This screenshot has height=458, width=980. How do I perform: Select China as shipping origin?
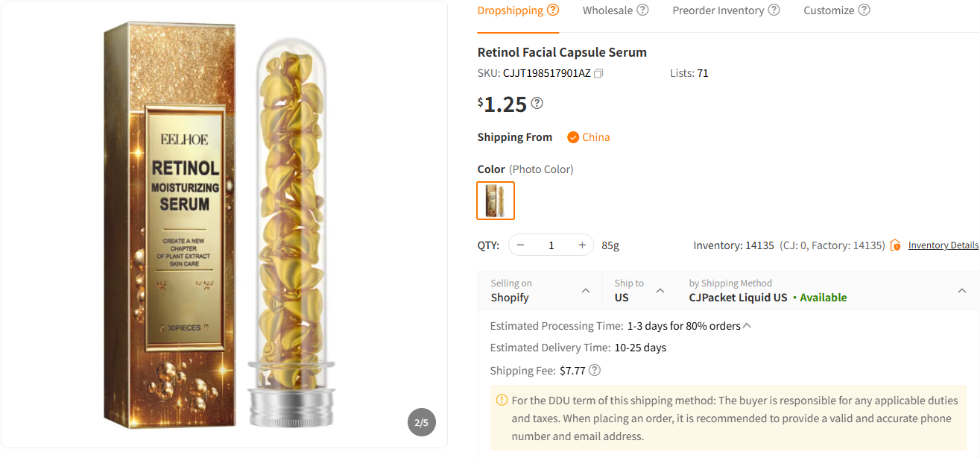point(588,137)
